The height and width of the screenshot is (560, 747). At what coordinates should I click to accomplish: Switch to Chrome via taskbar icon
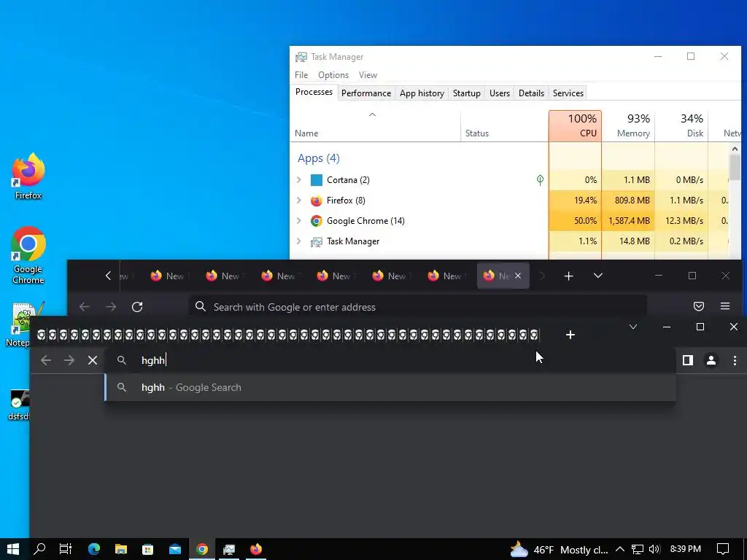click(202, 549)
